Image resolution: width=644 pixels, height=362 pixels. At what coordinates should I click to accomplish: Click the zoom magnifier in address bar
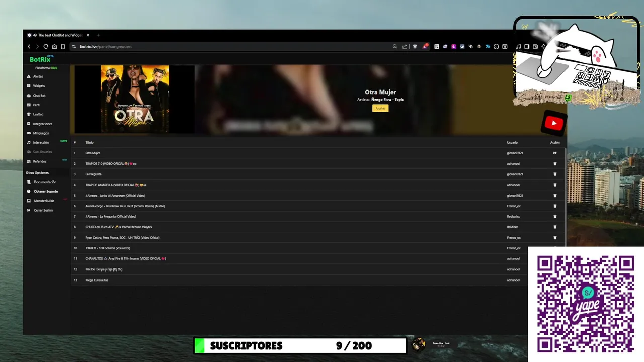(x=395, y=46)
